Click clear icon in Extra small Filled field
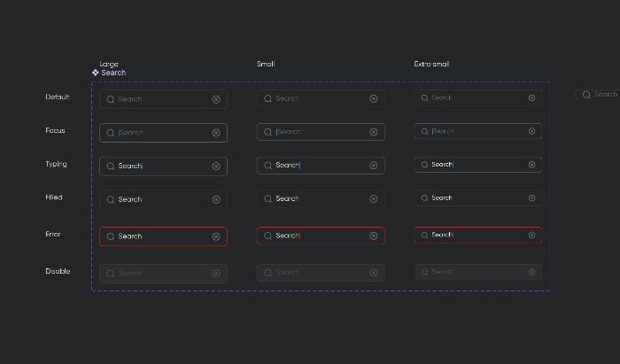Image resolution: width=620 pixels, height=364 pixels. tap(531, 198)
